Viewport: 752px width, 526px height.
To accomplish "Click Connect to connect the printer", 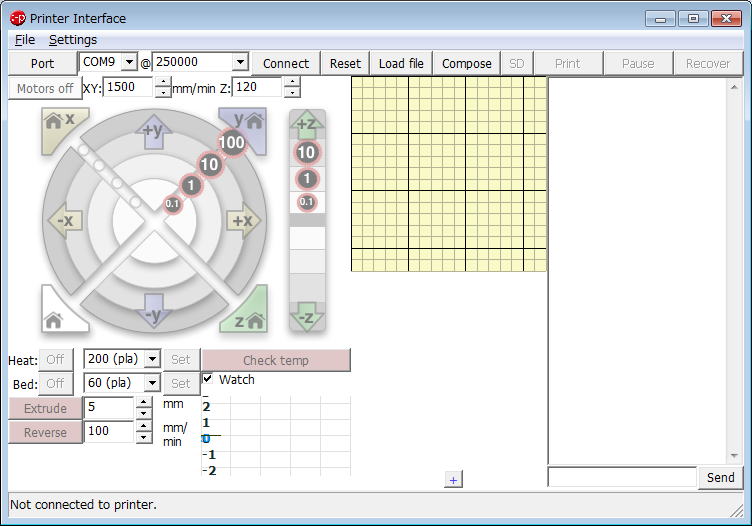I will 286,63.
